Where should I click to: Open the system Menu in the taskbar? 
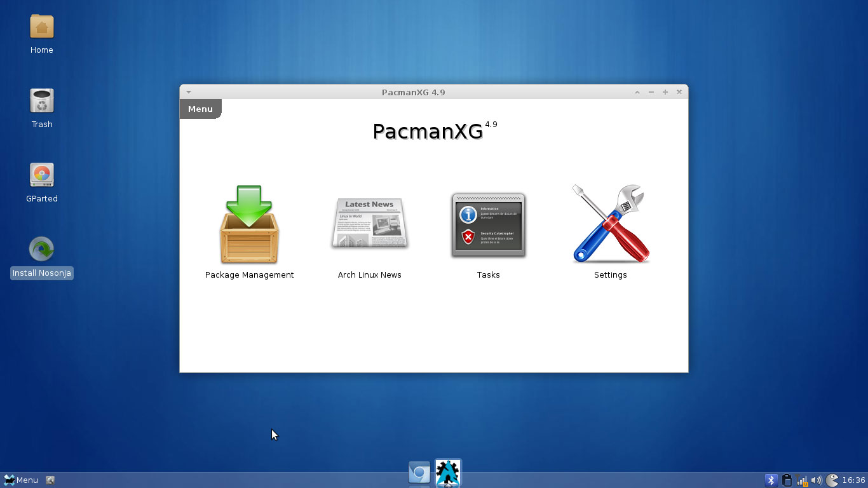pyautogui.click(x=21, y=480)
